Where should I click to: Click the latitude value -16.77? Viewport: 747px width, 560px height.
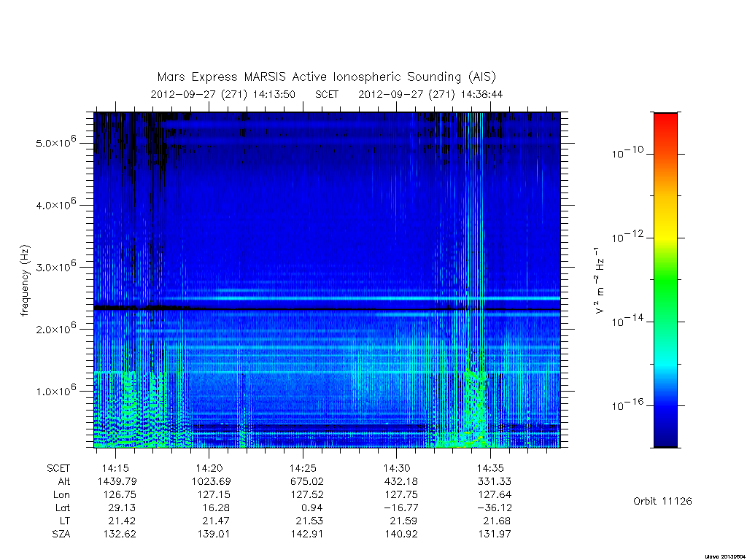click(x=401, y=507)
